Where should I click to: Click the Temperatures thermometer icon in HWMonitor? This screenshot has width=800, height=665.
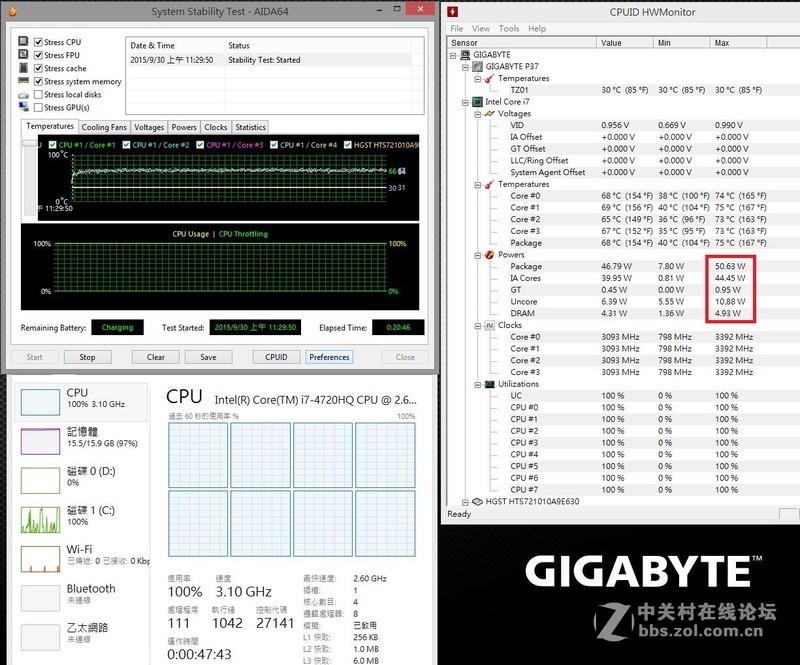point(489,77)
